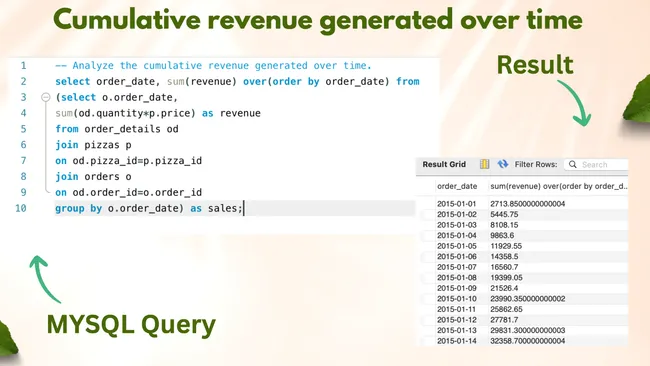The width and height of the screenshot is (650, 366).
Task: Click value 19399.05
Action: click(506, 278)
